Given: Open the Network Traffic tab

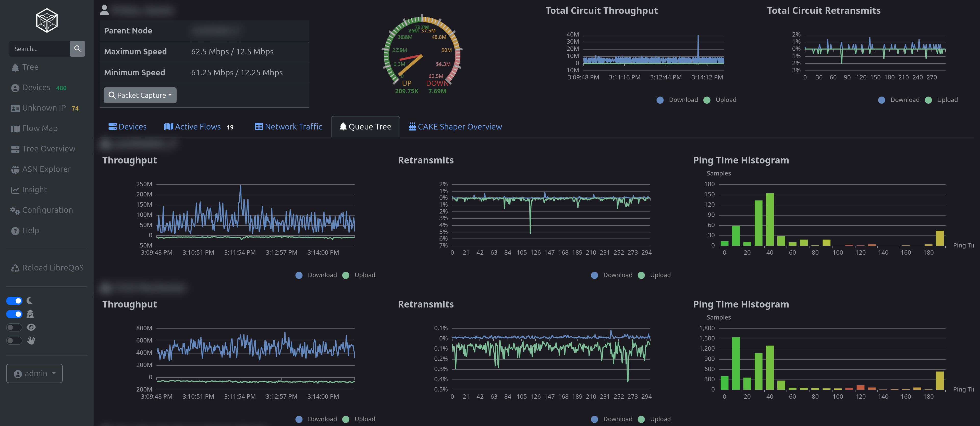Looking at the screenshot, I should tap(288, 127).
